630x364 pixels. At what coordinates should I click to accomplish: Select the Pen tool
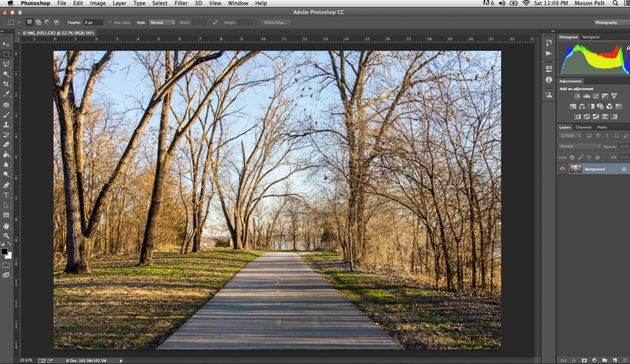coord(6,185)
